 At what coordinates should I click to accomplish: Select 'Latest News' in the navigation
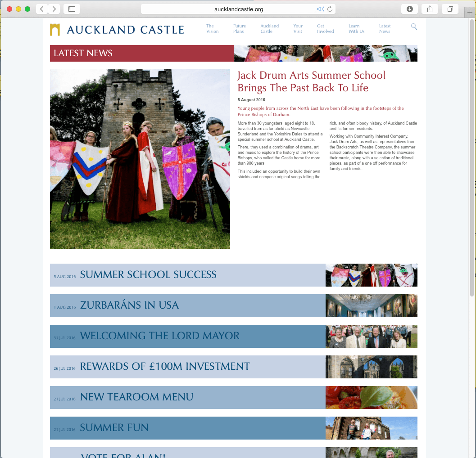(x=385, y=28)
